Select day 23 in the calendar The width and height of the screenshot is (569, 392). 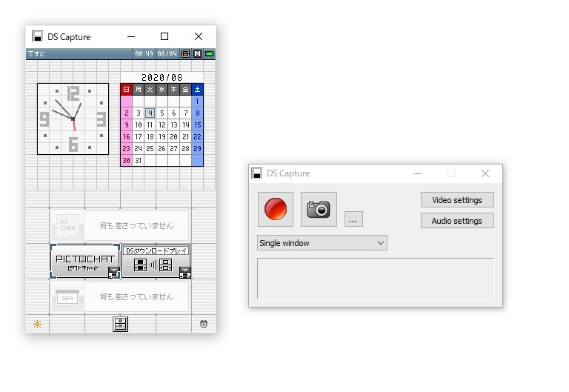(x=126, y=148)
